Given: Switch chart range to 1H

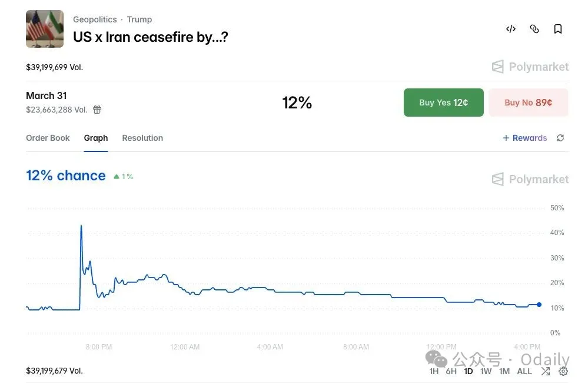Looking at the screenshot, I should coord(434,371).
